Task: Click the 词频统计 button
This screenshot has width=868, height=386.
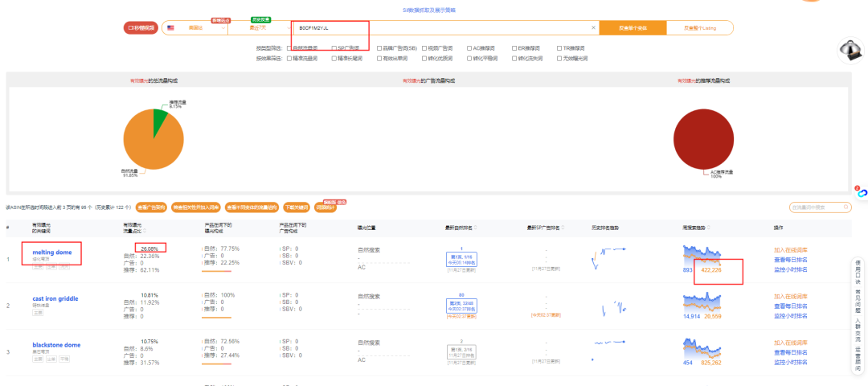Action: (325, 207)
